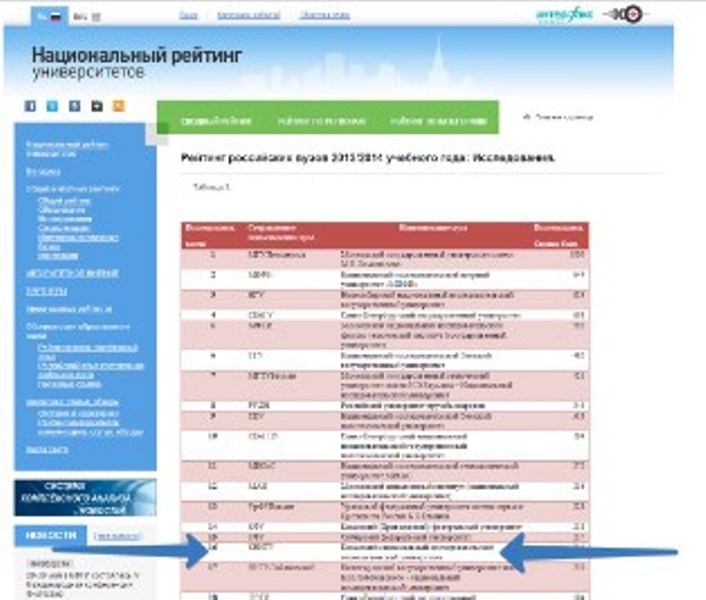
Task: Click the orange RSS feed icon
Action: click(119, 106)
